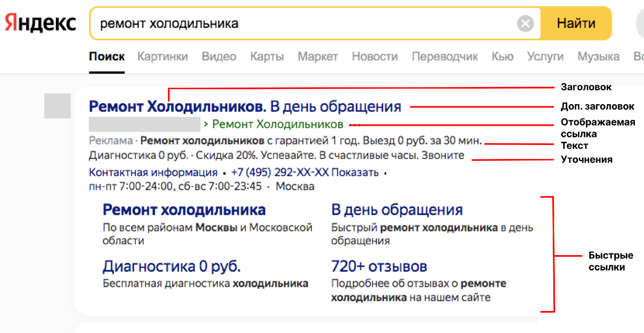Switch to the Картинки tab
644x333 pixels.
coord(163,56)
